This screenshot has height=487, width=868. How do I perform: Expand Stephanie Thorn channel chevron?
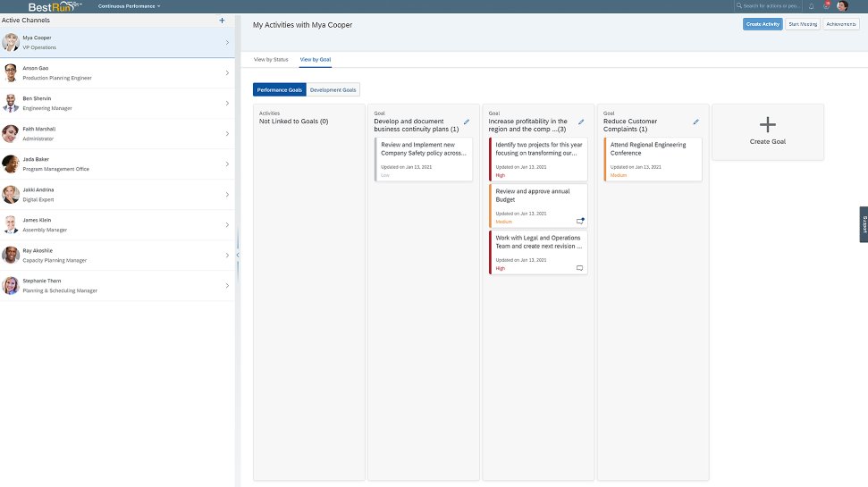pyautogui.click(x=227, y=286)
